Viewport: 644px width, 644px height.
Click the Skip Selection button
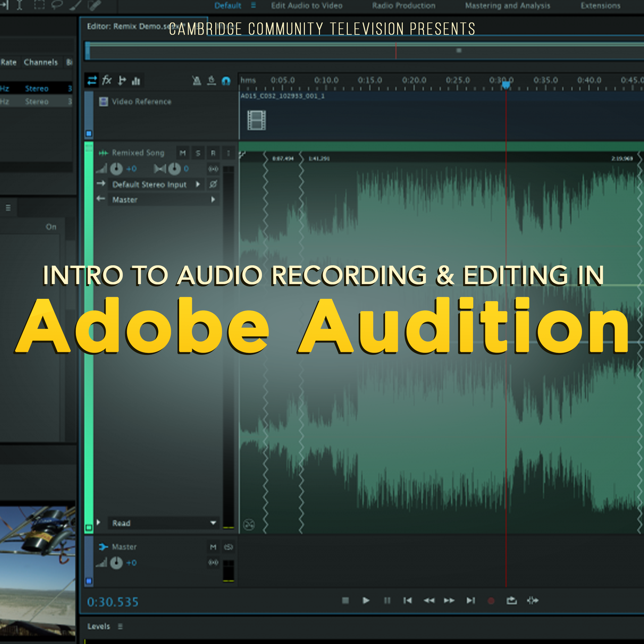(532, 600)
